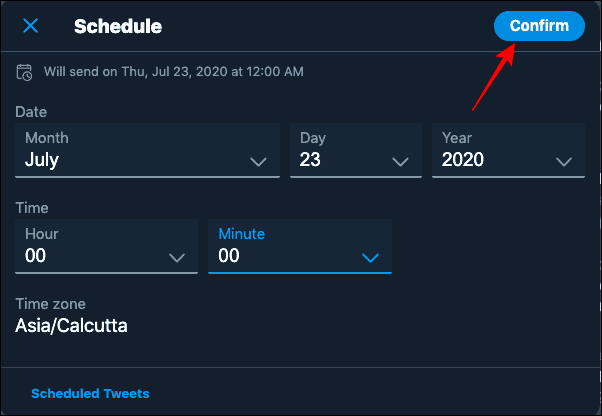Confirm the scheduled tweet time

tap(539, 26)
